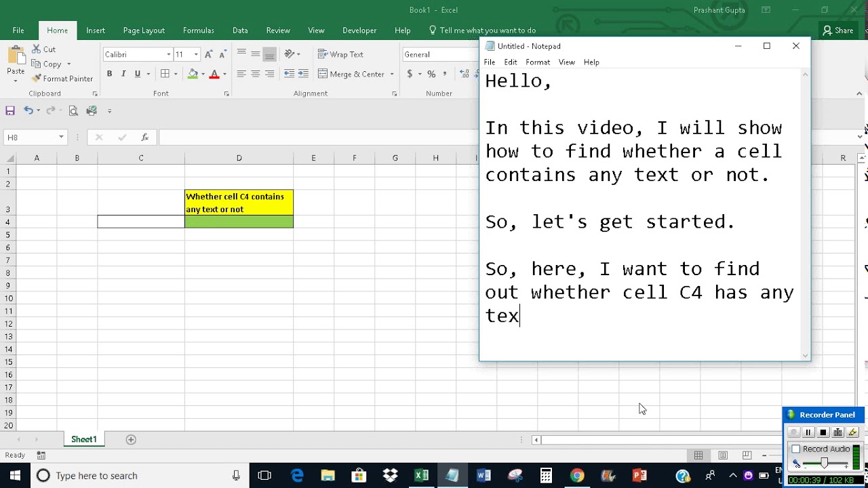The width and height of the screenshot is (868, 488).
Task: Enable the Record Audio checkbox
Action: (x=796, y=449)
